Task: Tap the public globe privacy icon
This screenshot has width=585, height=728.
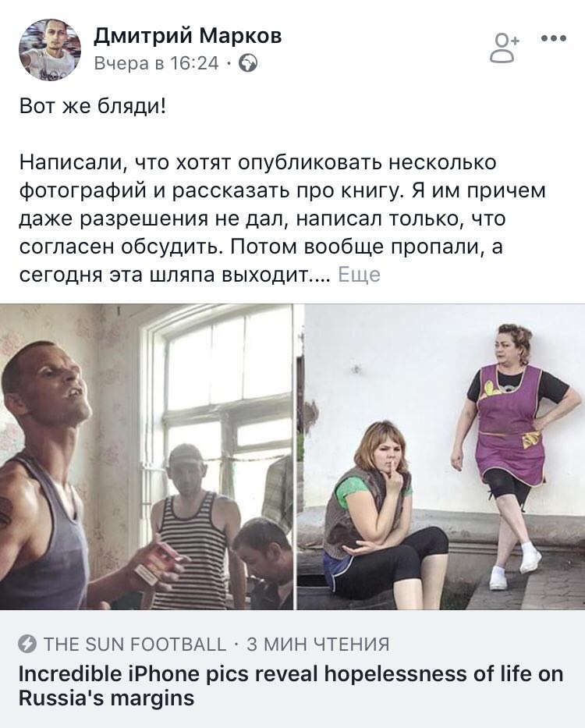Action: coord(248,63)
